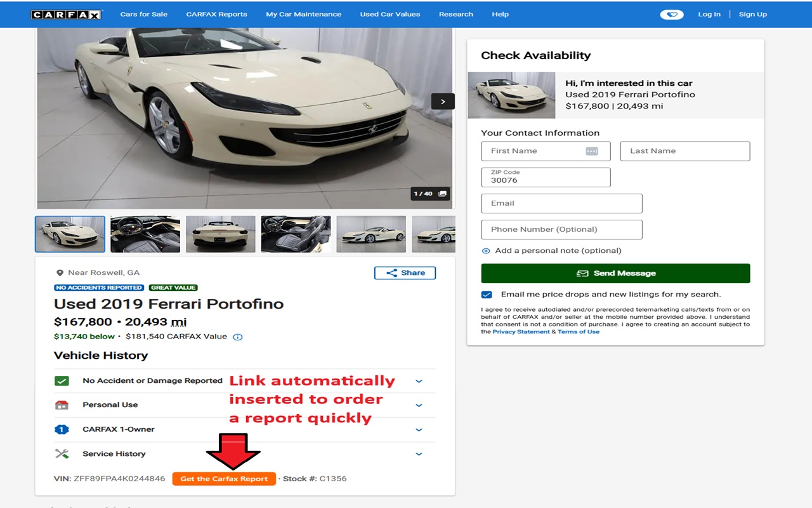The image size is (812, 508).
Task: Open Privacy Statement link
Action: pyautogui.click(x=521, y=332)
